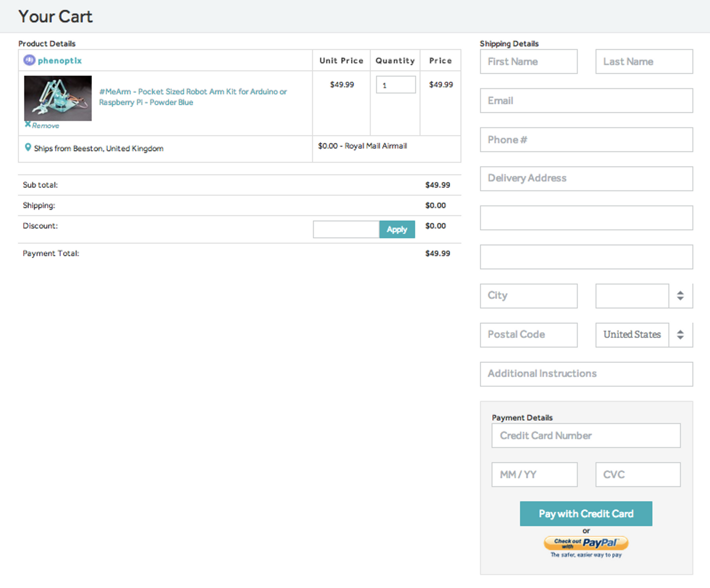
Task: Focus the Phone # field
Action: 586,140
